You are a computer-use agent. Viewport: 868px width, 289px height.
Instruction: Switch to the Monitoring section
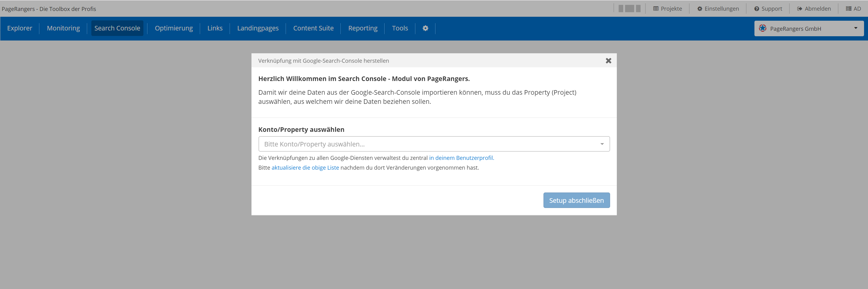63,28
